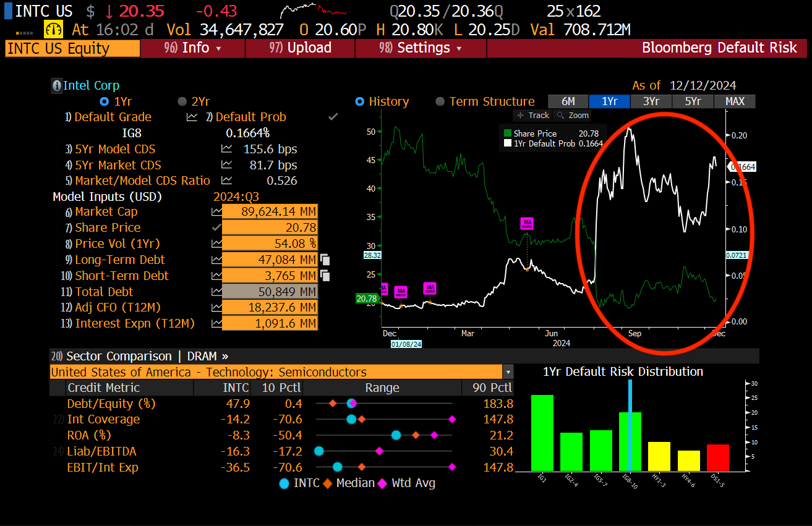Select the 2Yr default probability horizon radio
812x526 pixels.
point(182,101)
